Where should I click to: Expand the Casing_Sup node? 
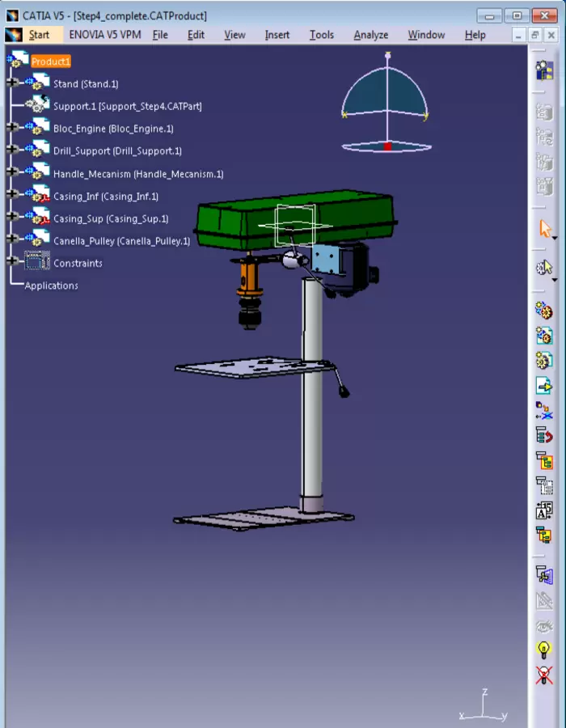(13, 216)
